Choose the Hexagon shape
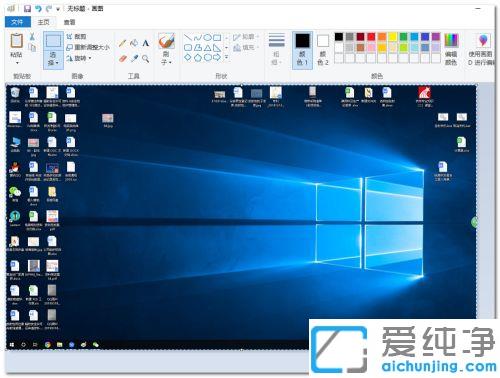Screen dimensions: 500x378 [x=207, y=57]
